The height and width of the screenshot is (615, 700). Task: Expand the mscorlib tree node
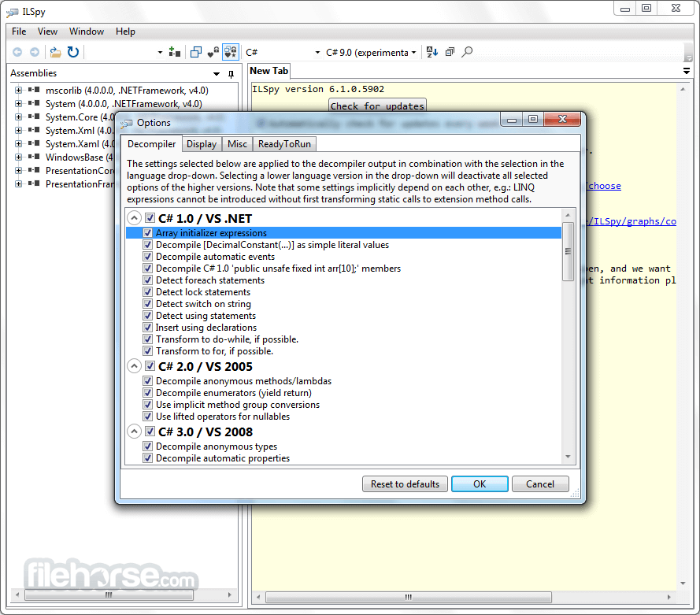click(18, 90)
